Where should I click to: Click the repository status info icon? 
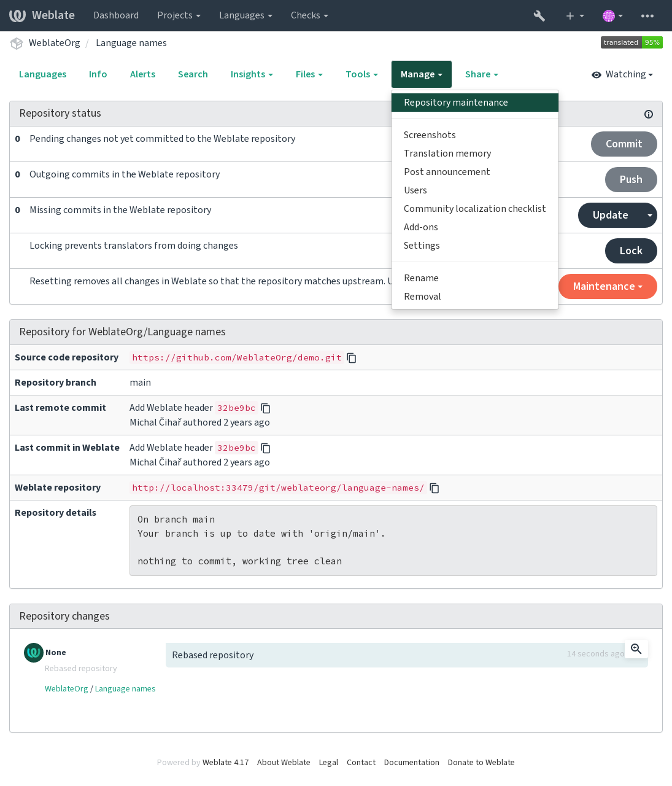[x=649, y=114]
